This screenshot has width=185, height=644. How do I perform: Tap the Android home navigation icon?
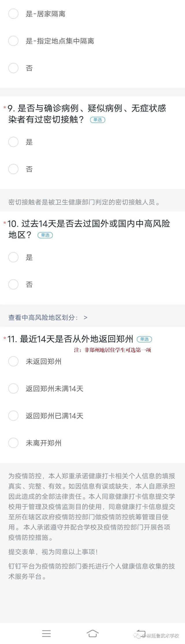point(92,633)
